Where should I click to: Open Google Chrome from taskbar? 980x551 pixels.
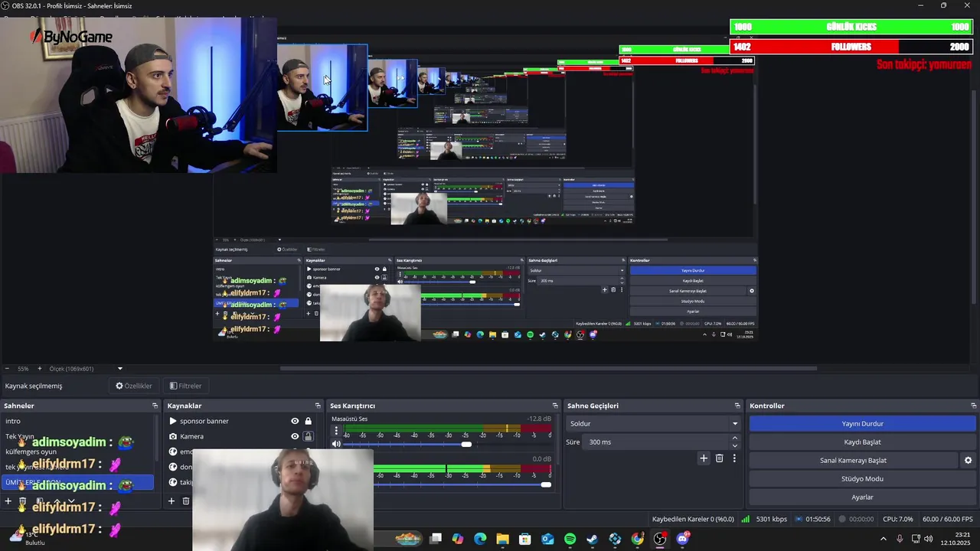pos(637,539)
